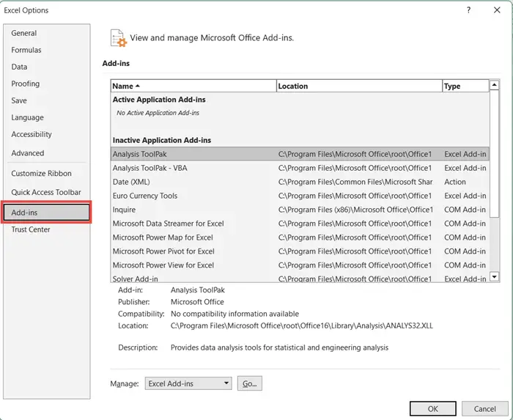Open the General options category
Viewport: 513px width, 420px height.
24,33
